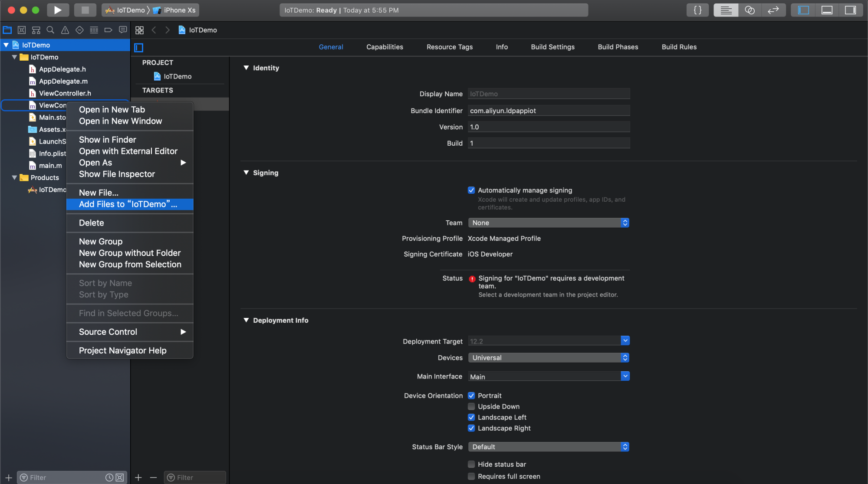
Task: Select the IoTDemo scheme in toolbar
Action: coord(125,10)
